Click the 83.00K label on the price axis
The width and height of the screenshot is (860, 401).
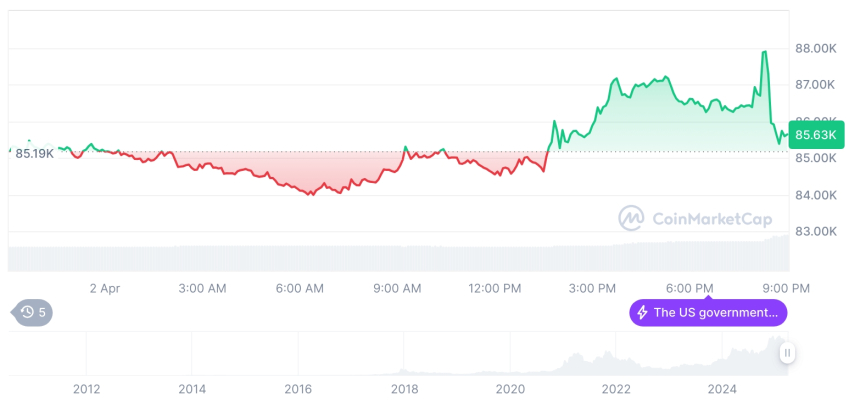[x=815, y=231]
